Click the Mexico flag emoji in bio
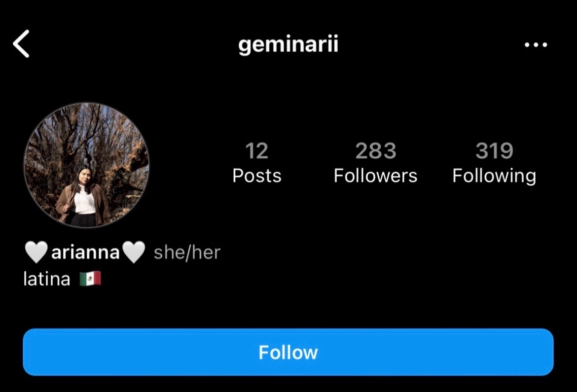 [90, 279]
